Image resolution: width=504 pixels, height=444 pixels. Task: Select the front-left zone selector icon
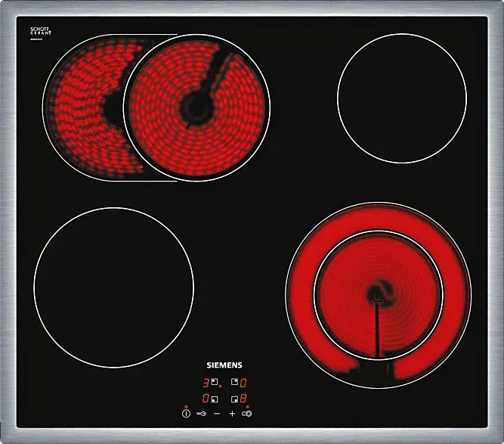coord(215,398)
